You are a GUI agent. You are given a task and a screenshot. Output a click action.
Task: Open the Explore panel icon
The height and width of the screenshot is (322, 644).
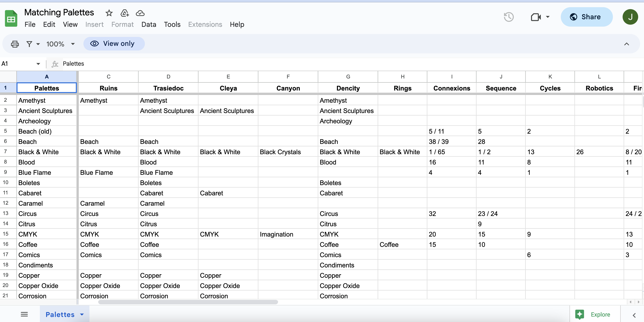tap(579, 314)
